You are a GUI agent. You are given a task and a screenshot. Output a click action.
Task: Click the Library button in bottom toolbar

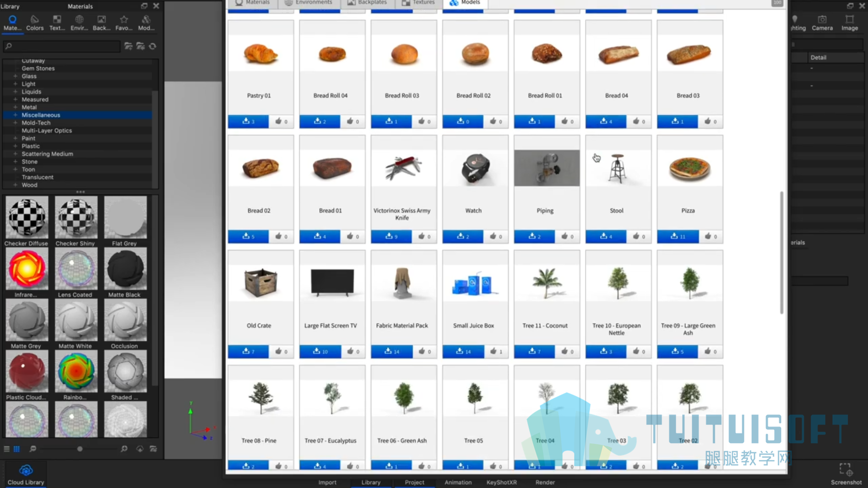pyautogui.click(x=371, y=482)
